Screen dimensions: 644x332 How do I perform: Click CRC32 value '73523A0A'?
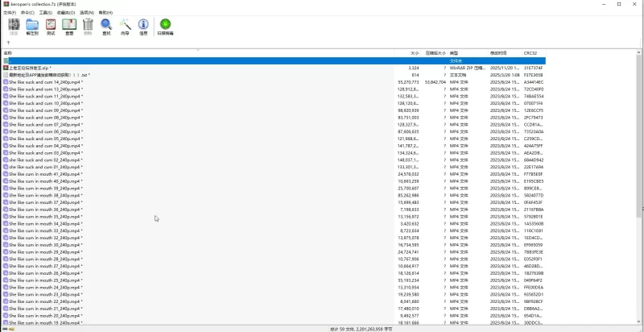pos(534,131)
